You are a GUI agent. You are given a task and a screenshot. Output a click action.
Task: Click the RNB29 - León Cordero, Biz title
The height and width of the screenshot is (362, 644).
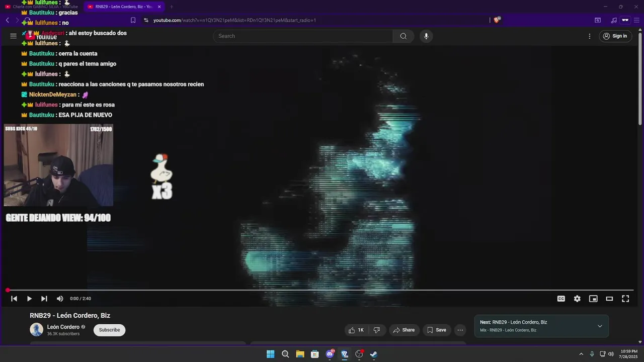pos(70,316)
